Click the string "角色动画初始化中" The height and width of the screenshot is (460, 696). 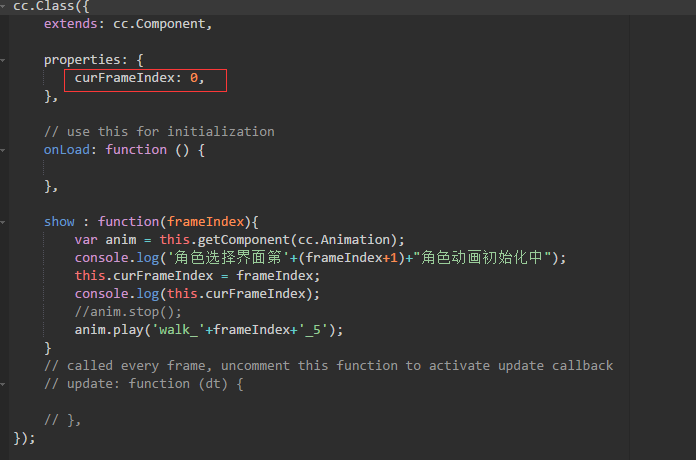482,258
